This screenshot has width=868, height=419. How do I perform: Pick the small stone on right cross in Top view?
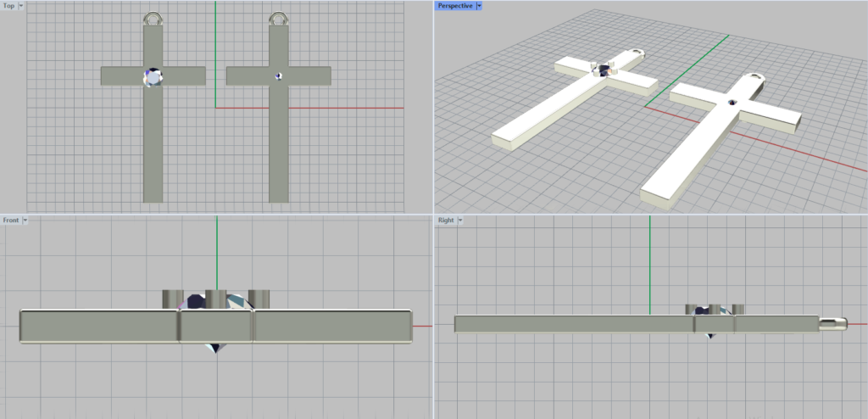[x=278, y=76]
